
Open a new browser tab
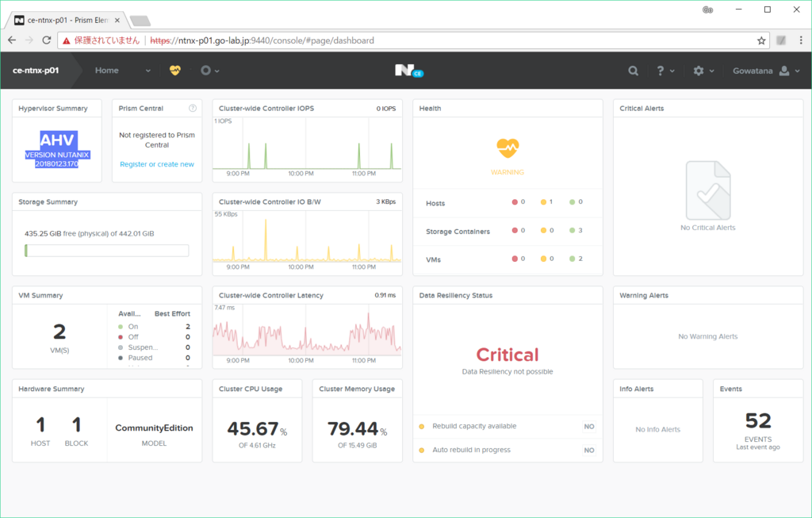click(140, 21)
